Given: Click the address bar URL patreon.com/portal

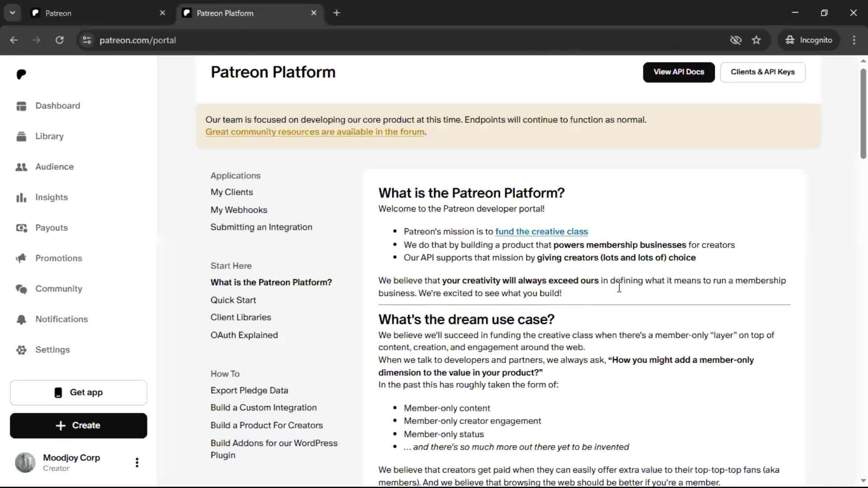Looking at the screenshot, I should pos(137,40).
